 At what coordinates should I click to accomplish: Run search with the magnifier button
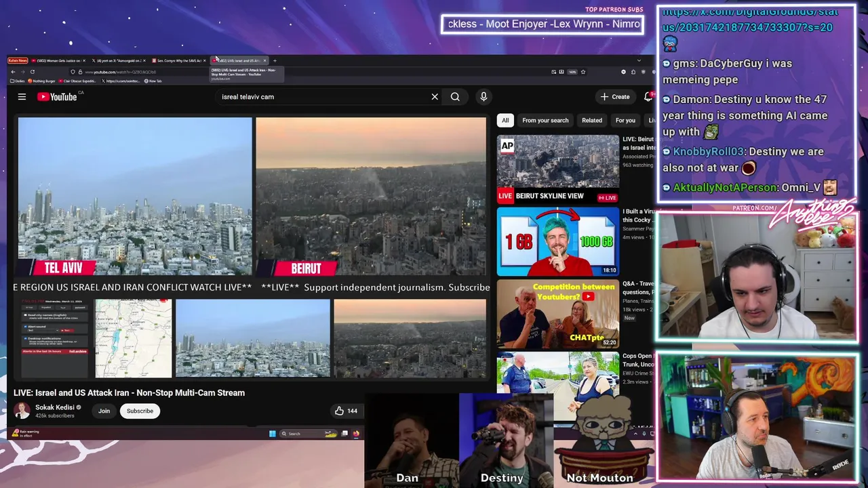tap(455, 97)
